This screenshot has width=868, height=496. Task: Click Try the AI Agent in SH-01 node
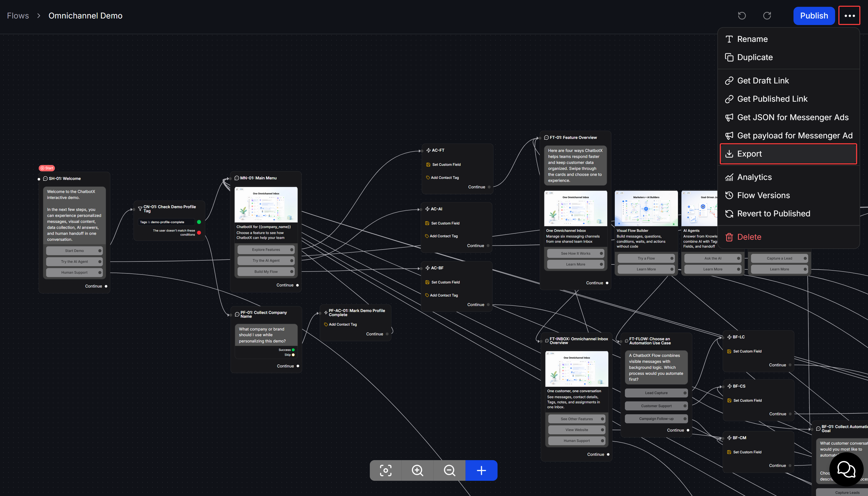tap(74, 262)
